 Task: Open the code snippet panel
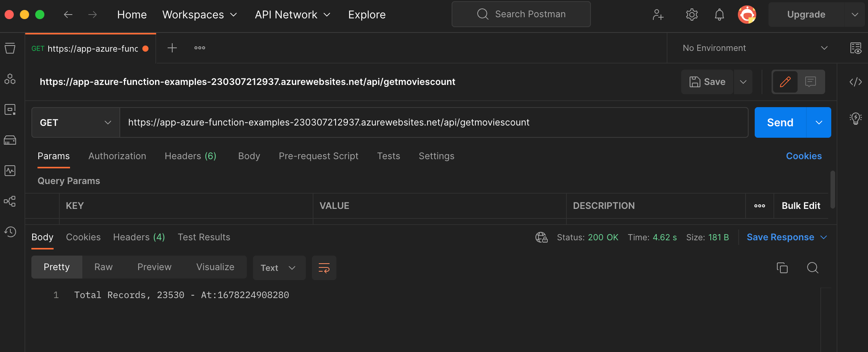[x=856, y=81]
